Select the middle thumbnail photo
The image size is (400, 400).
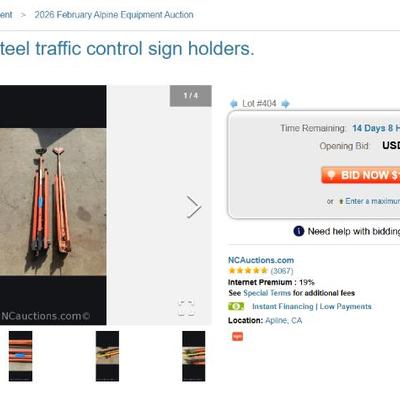pyautogui.click(x=107, y=356)
